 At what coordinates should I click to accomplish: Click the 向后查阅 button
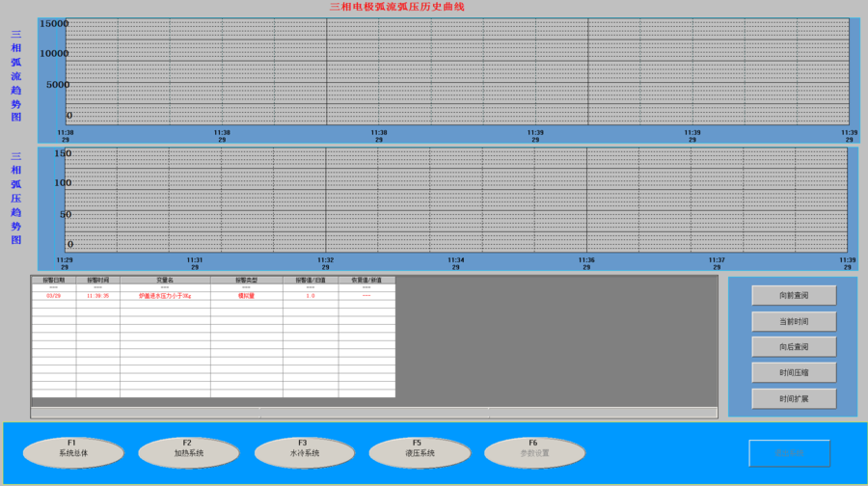[794, 347]
